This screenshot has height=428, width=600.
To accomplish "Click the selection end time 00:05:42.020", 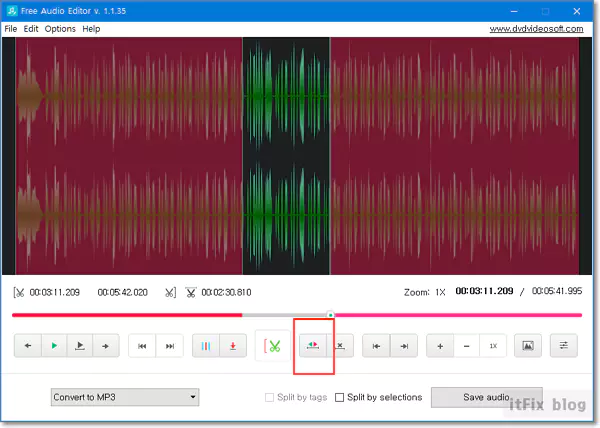I will [122, 293].
